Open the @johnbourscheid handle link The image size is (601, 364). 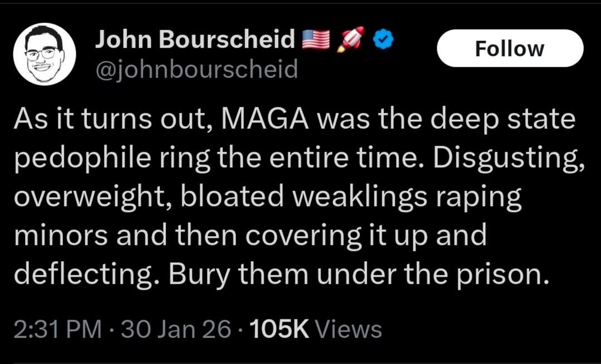point(196,69)
